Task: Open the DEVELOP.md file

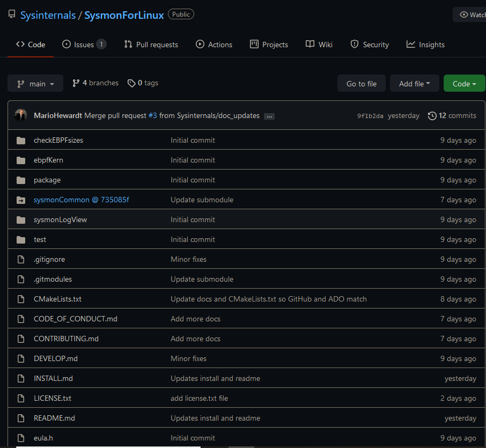Action: [55, 358]
